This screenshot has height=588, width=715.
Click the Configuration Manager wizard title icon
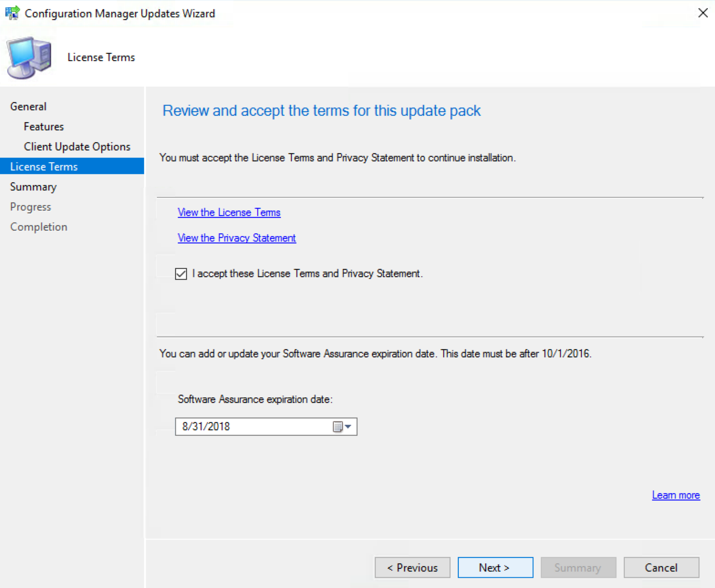(12, 13)
